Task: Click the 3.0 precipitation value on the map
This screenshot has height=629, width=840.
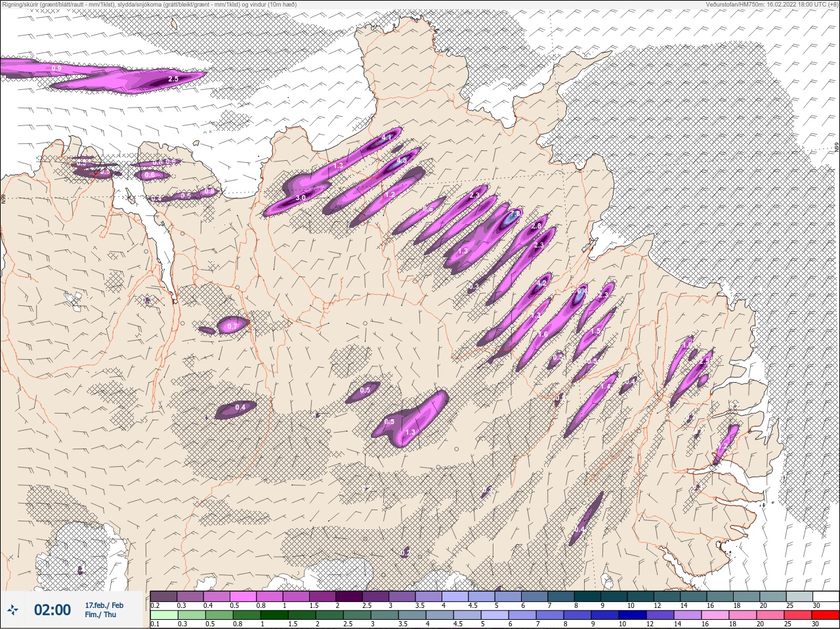Action: [x=301, y=197]
